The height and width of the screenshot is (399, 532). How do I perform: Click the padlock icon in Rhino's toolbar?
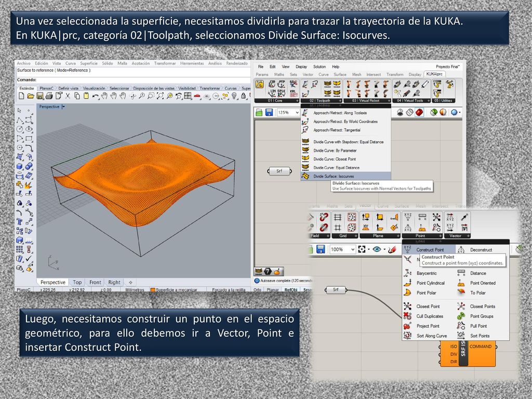pyautogui.click(x=243, y=96)
